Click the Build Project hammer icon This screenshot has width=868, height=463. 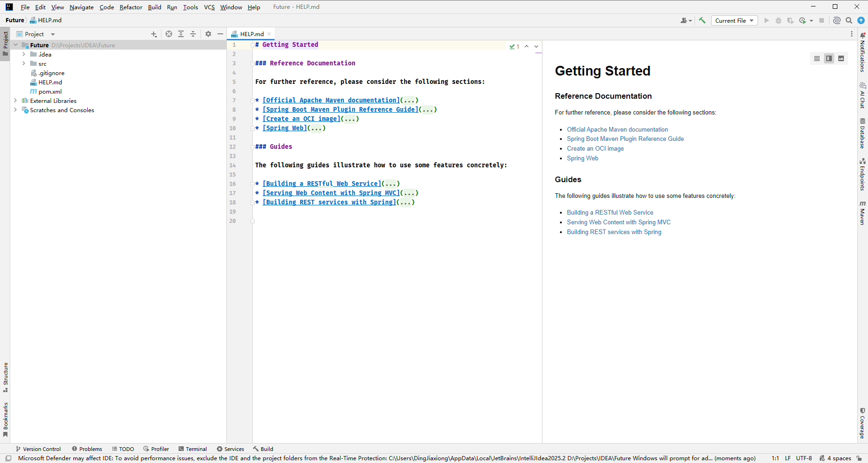(x=702, y=20)
